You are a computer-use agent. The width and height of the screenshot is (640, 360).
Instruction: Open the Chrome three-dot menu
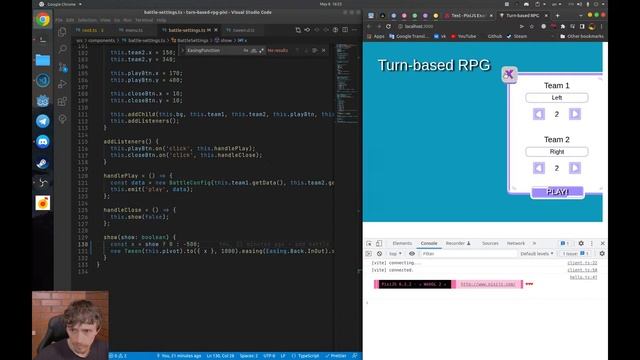602,26
